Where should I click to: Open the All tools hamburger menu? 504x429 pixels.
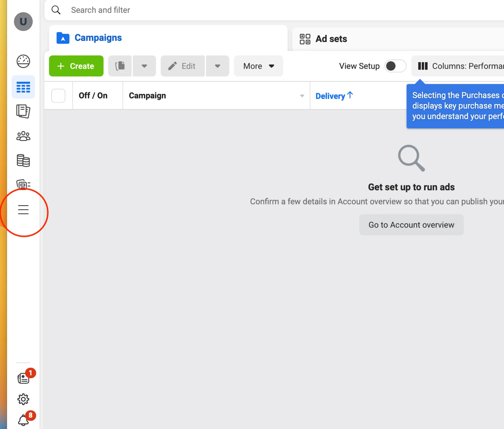(x=23, y=210)
